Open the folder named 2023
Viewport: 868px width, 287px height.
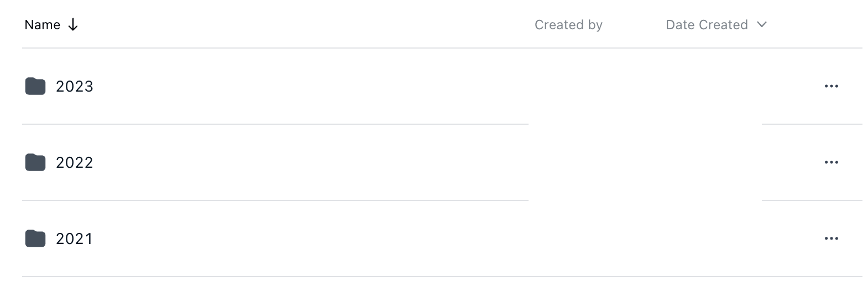coord(75,86)
